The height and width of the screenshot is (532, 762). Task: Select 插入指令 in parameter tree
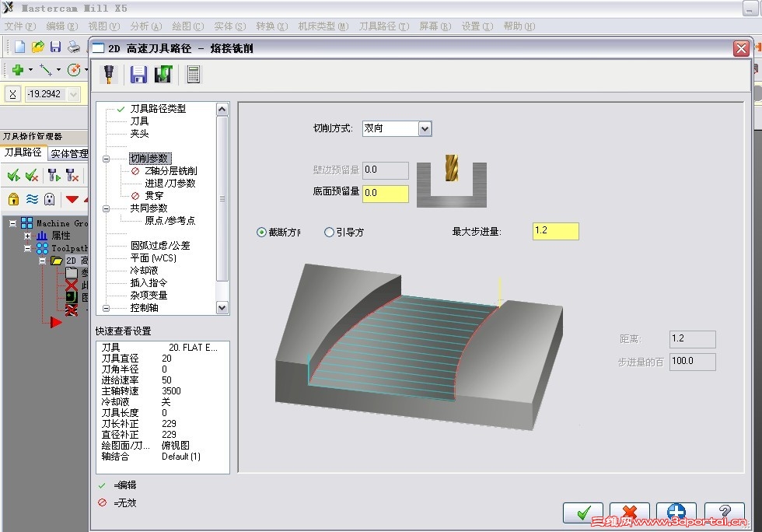pyautogui.click(x=149, y=283)
